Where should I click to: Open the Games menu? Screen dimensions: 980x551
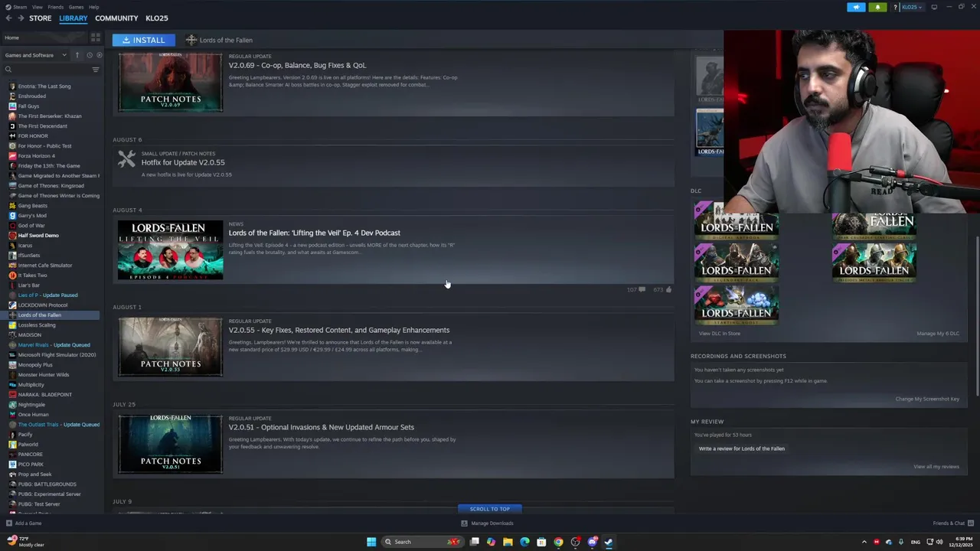77,7
